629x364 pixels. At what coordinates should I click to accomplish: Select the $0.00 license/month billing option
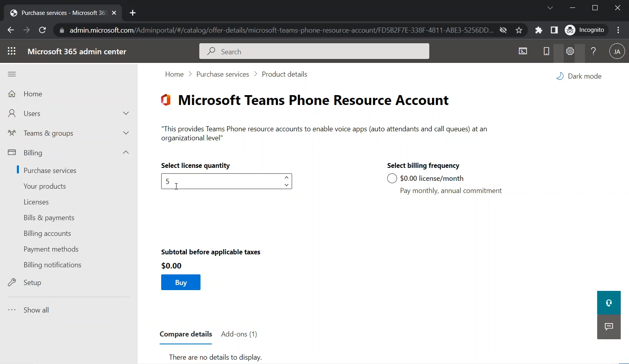click(392, 178)
